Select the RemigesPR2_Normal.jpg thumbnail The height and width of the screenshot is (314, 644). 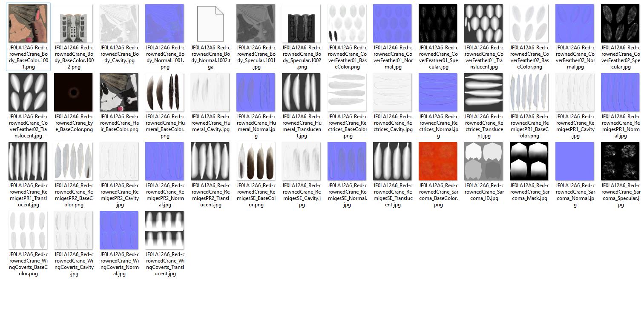165,161
